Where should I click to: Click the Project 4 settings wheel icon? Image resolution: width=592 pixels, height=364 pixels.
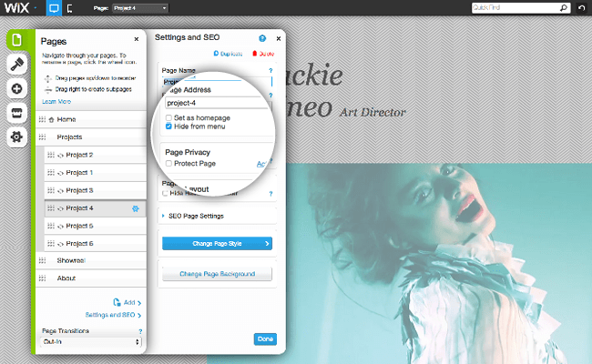tap(136, 208)
